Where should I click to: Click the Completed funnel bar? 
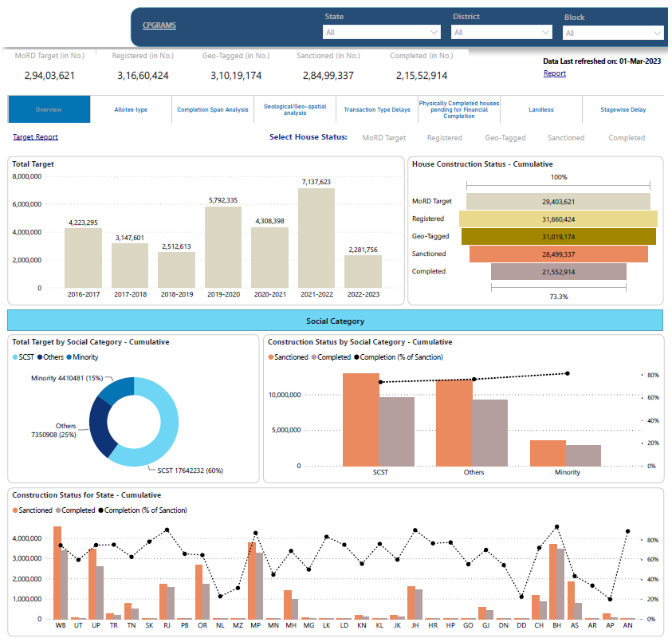(x=558, y=271)
